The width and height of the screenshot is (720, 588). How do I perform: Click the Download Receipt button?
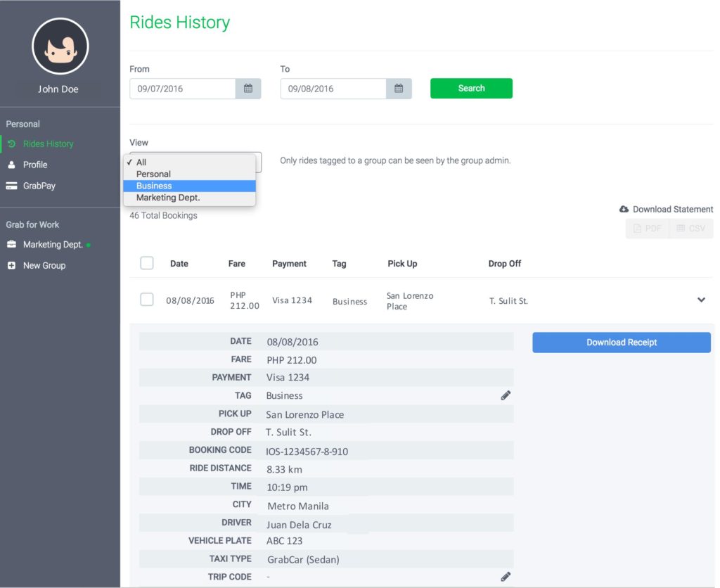(x=621, y=343)
